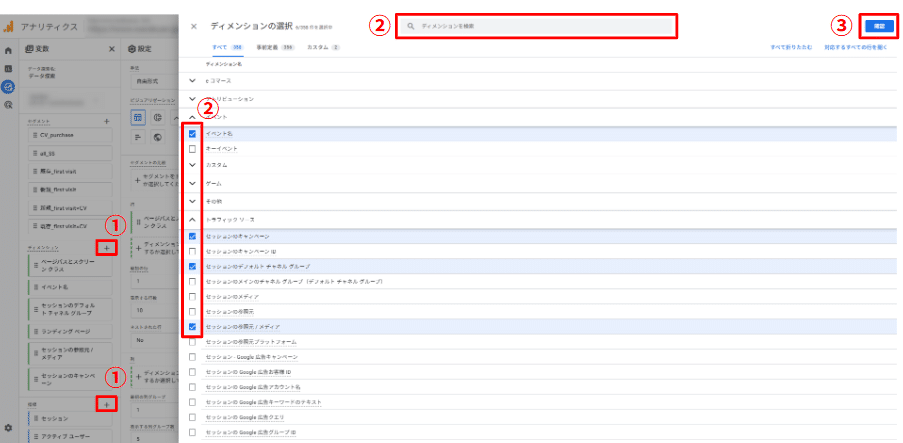903x443 pixels.
Task: Click the plus icon beside the dimensions section
Action: (107, 246)
